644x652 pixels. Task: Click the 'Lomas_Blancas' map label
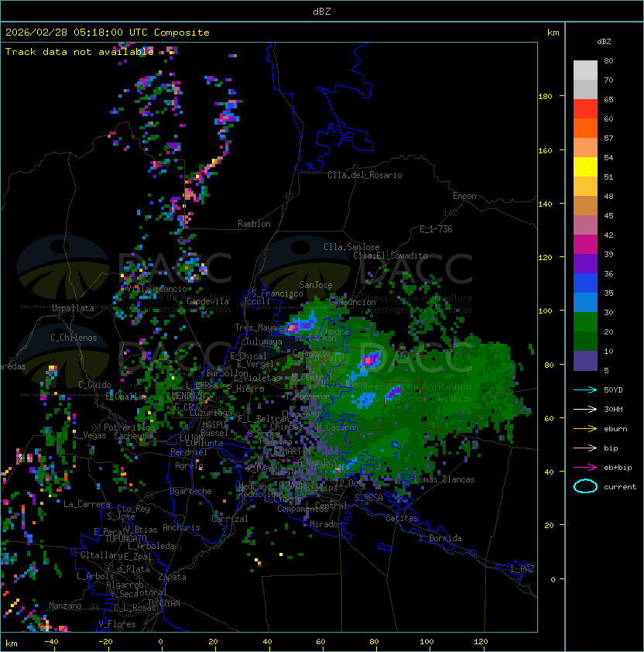click(444, 479)
